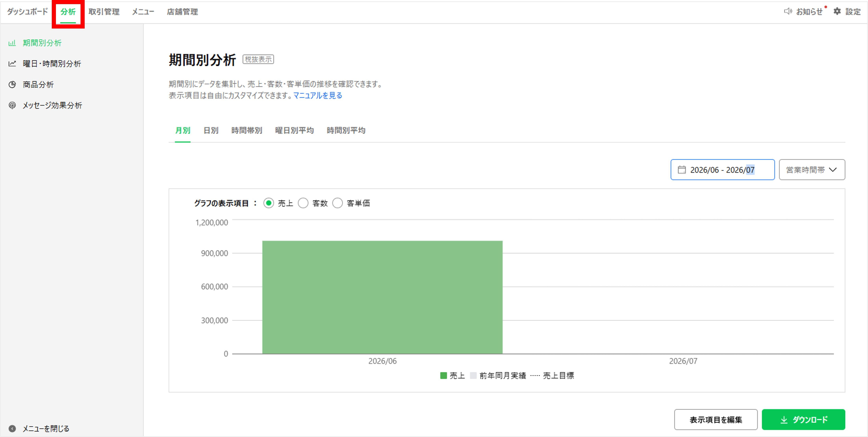The height and width of the screenshot is (437, 868).
Task: Open the 営業時間帯 dropdown
Action: click(812, 170)
